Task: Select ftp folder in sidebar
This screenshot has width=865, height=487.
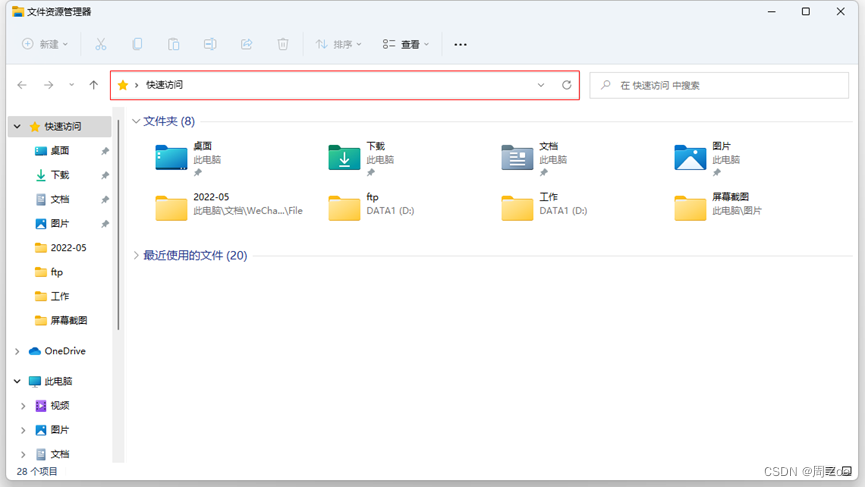Action: [x=49, y=272]
